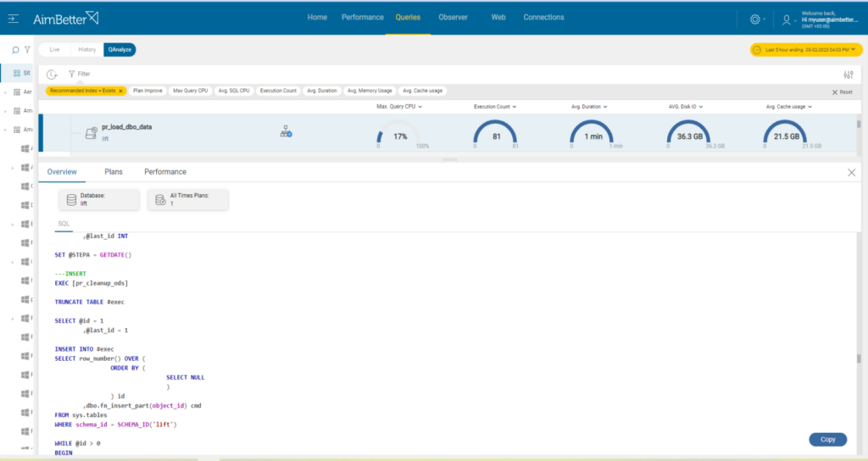
Task: Select the Plan Improve filter chip
Action: coord(147,91)
